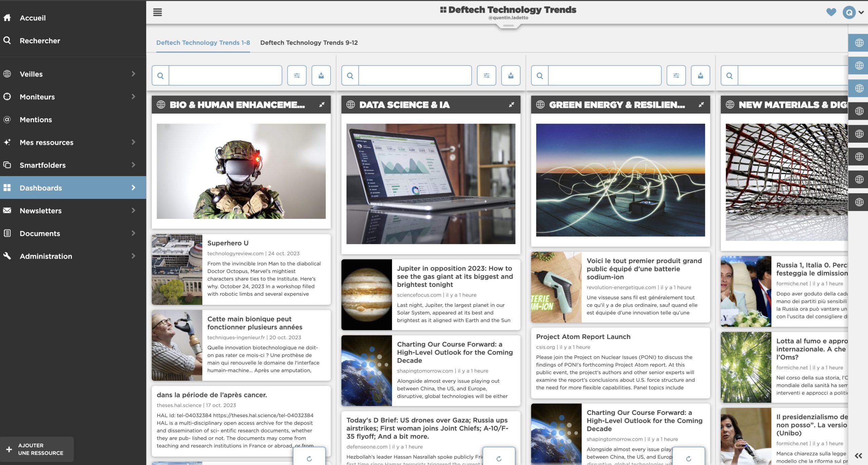The width and height of the screenshot is (868, 465).
Task: Select first globe icon in right sidebar
Action: [x=859, y=43]
